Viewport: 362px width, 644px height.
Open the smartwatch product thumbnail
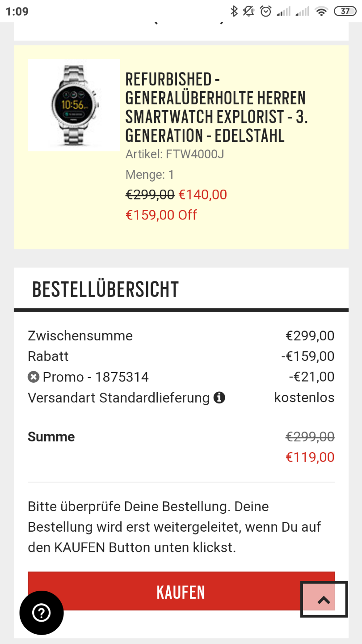(74, 105)
